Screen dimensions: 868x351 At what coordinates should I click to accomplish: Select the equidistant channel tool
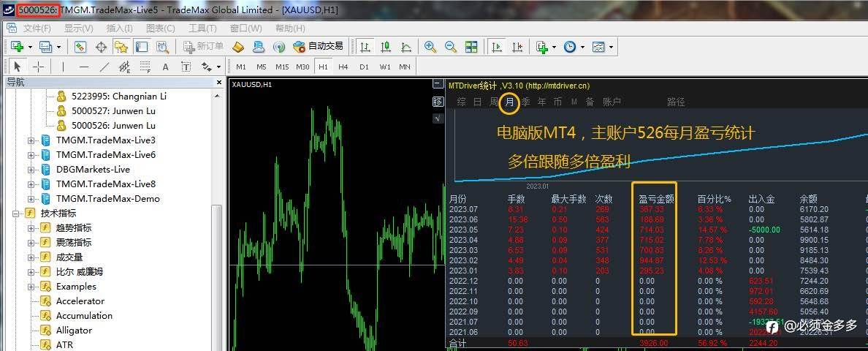click(124, 67)
